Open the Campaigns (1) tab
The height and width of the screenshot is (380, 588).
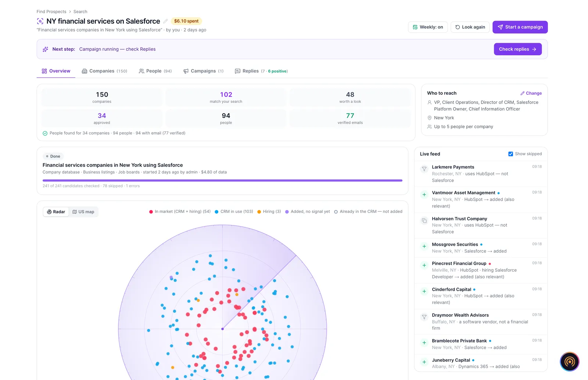point(203,71)
